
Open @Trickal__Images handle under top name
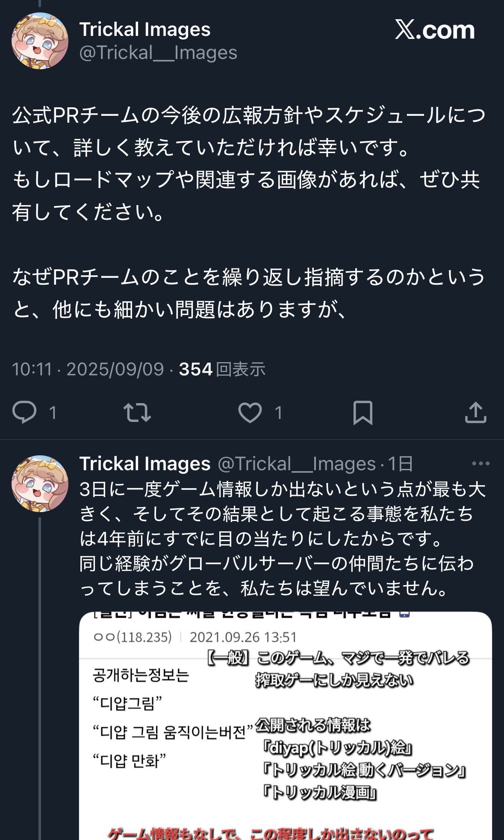pyautogui.click(x=158, y=53)
